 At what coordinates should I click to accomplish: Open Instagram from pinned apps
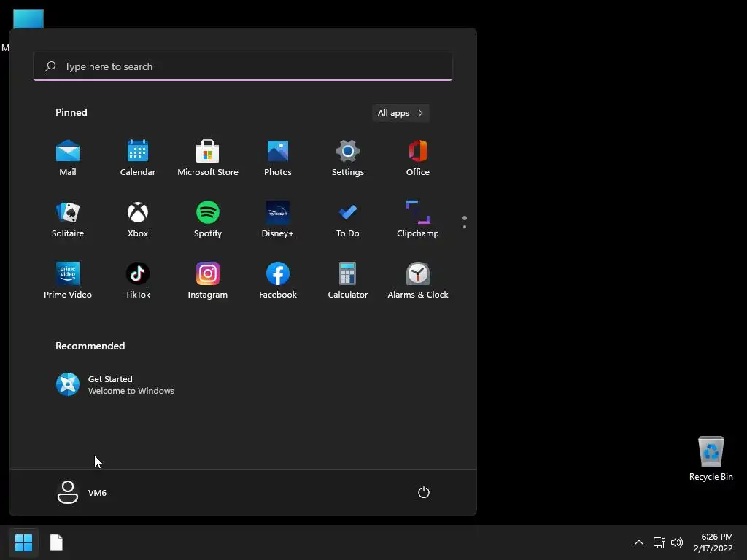pyautogui.click(x=208, y=281)
